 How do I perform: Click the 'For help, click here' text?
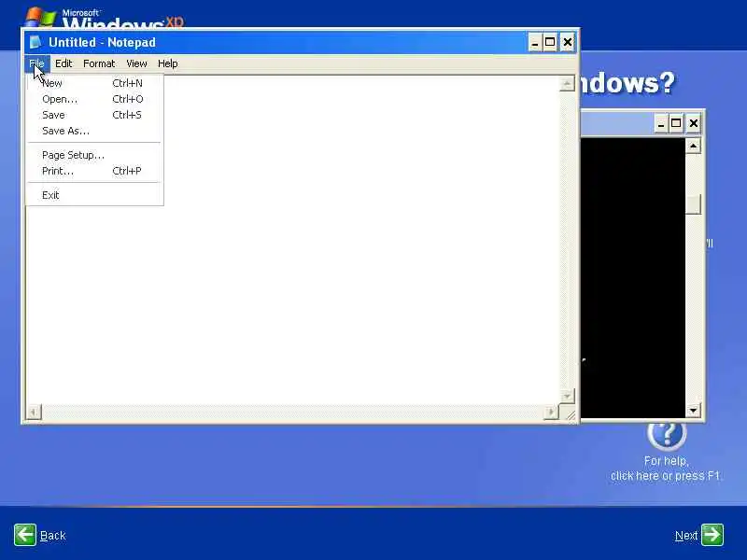click(666, 469)
